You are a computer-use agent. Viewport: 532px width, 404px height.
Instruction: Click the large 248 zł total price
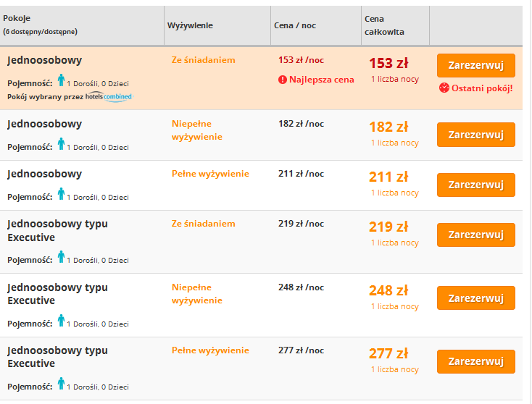coord(388,290)
